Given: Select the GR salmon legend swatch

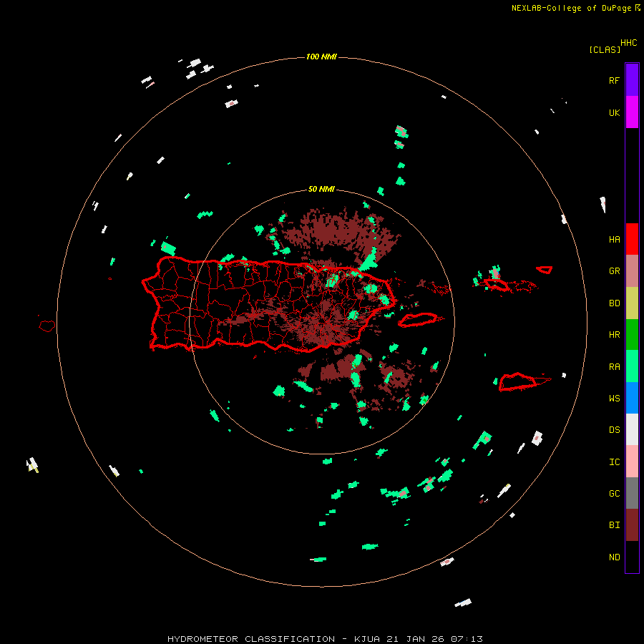Looking at the screenshot, I should click(x=632, y=271).
